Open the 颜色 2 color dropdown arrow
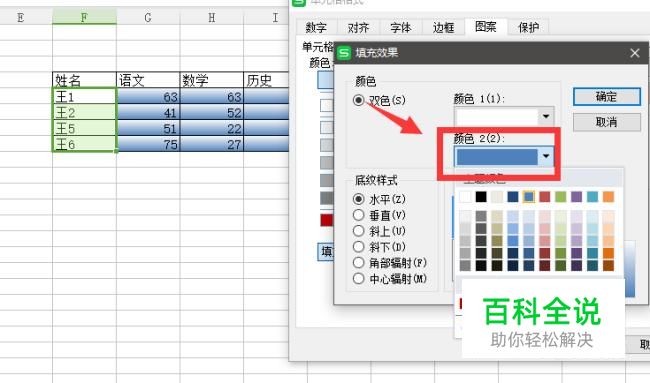Screen dimensions: 650x383 pyautogui.click(x=546, y=156)
